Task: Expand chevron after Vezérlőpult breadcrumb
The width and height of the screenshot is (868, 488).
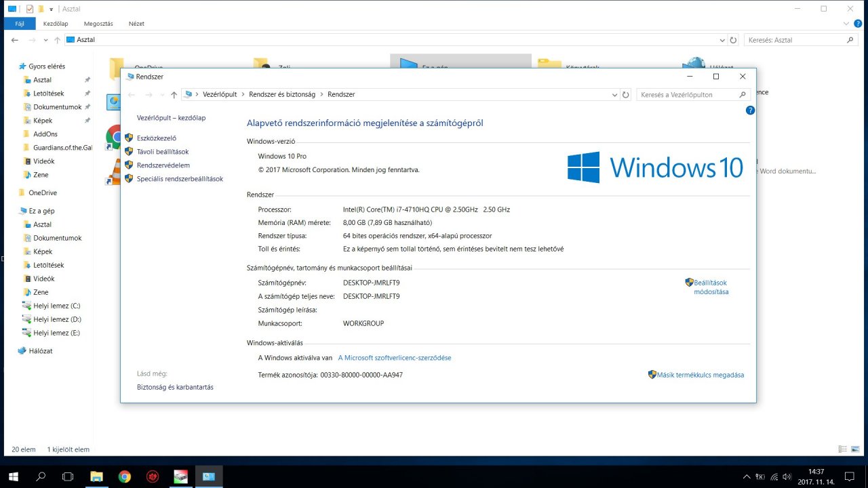Action: coord(243,95)
